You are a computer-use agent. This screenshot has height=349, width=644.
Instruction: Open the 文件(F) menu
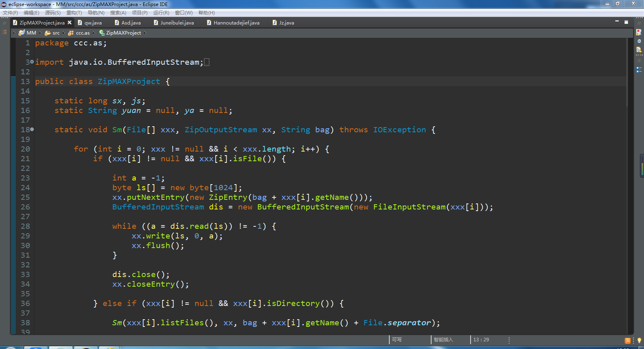[x=10, y=13]
